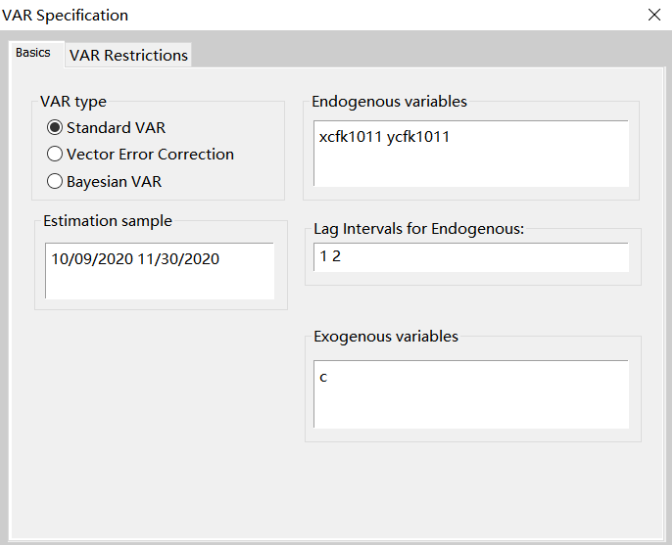The height and width of the screenshot is (545, 672).
Task: Focus the Lag Intervals input field
Action: pyautogui.click(x=470, y=257)
